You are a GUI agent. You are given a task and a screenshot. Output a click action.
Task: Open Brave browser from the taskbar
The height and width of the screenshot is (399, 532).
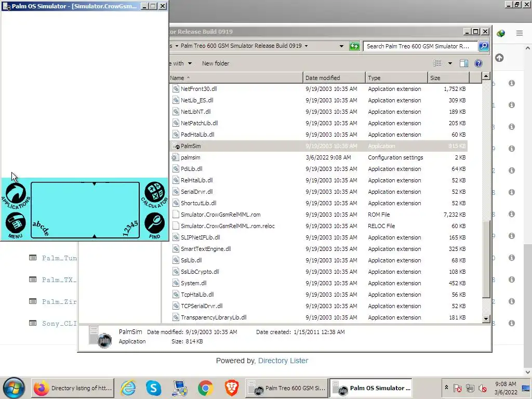tap(231, 388)
